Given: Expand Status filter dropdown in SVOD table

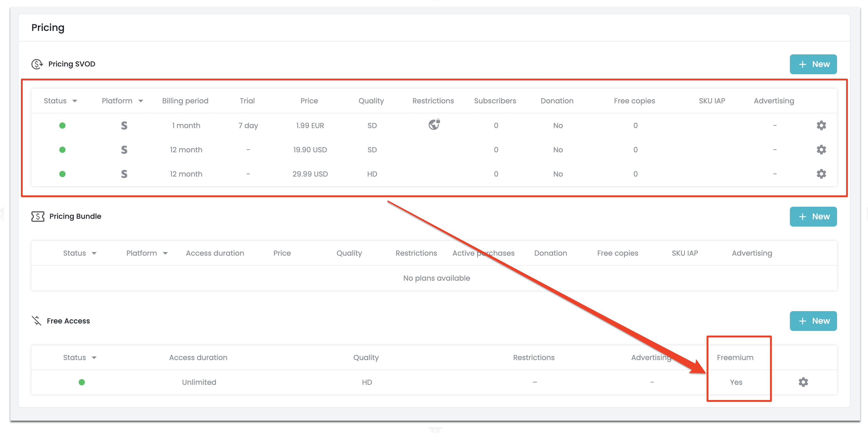Looking at the screenshot, I should (x=75, y=101).
